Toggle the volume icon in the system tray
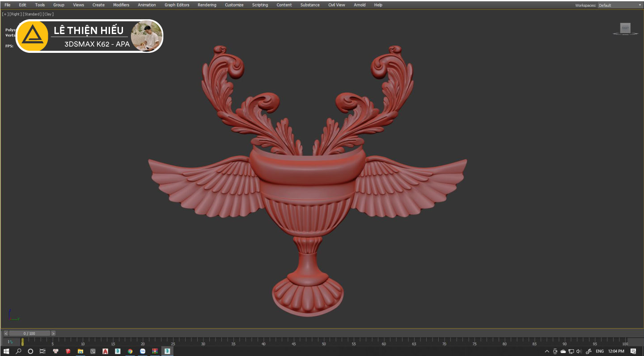644x356 pixels. 579,352
